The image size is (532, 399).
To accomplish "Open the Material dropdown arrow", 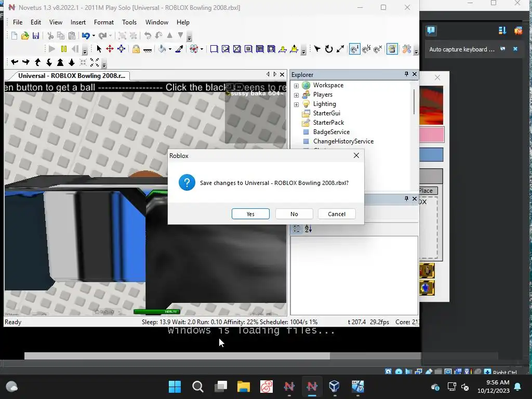I will pyautogui.click(x=202, y=49).
